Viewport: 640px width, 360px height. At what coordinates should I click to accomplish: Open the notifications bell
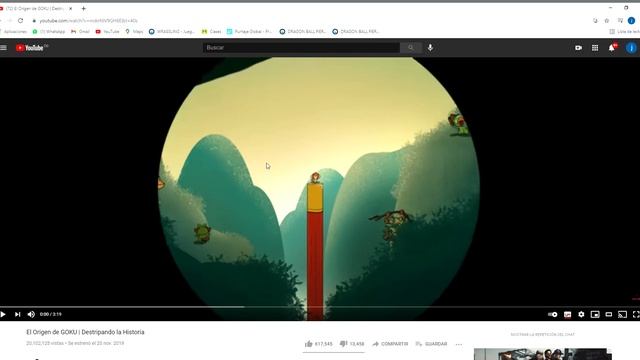(612, 48)
